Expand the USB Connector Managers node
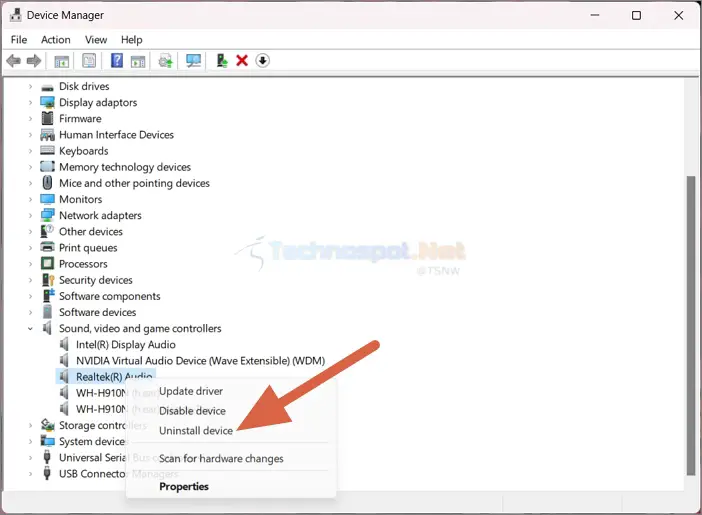Screen dimensions: 702x515 pos(30,474)
